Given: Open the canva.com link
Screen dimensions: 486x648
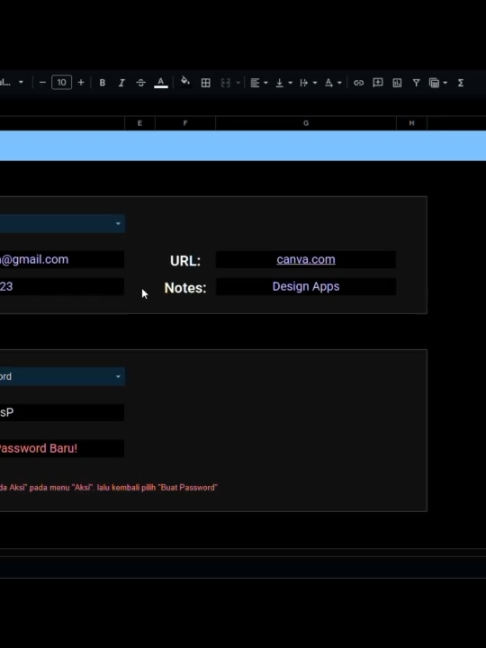Looking at the screenshot, I should pos(306,260).
